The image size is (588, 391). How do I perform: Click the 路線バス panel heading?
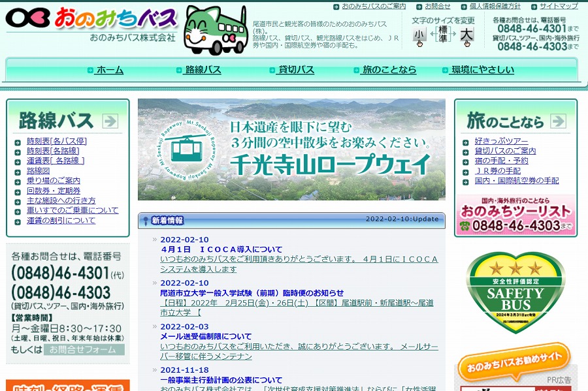56,121
